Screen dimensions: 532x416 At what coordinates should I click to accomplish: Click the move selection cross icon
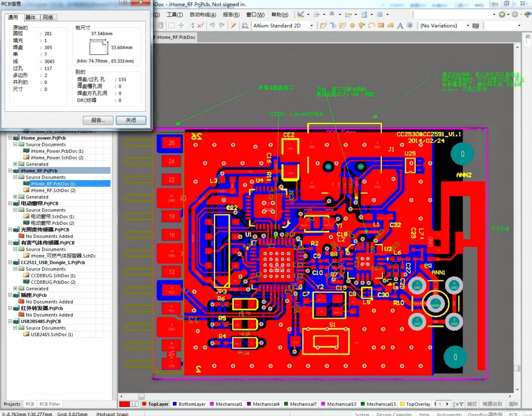(x=181, y=26)
